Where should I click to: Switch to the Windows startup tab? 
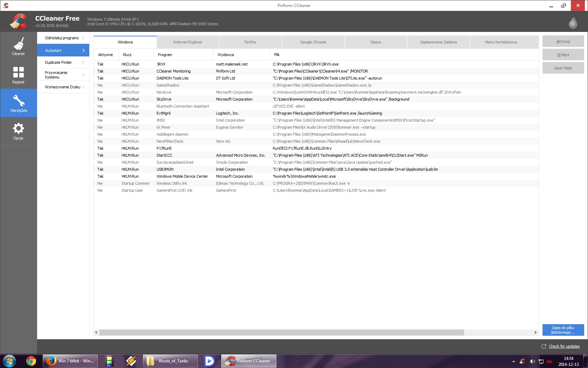point(125,42)
